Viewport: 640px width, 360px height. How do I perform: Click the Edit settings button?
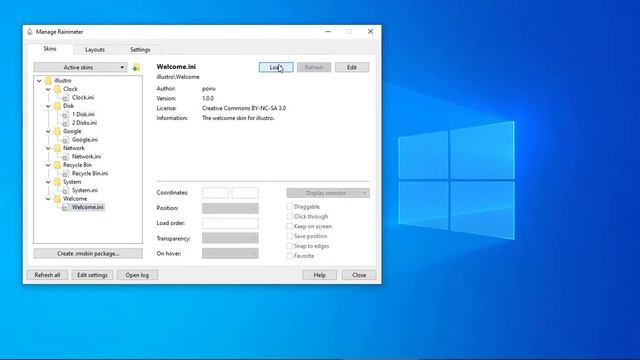click(92, 275)
